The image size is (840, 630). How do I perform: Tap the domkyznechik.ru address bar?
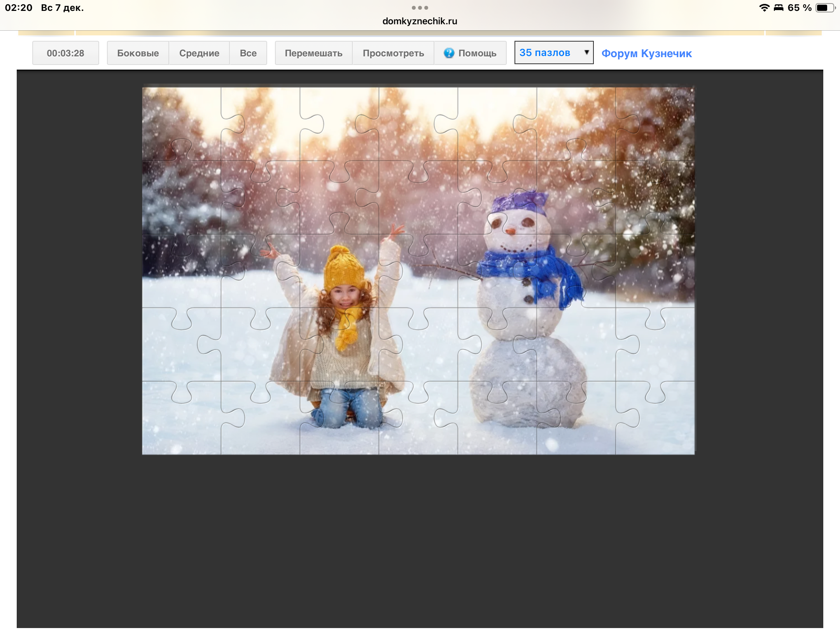tap(420, 21)
